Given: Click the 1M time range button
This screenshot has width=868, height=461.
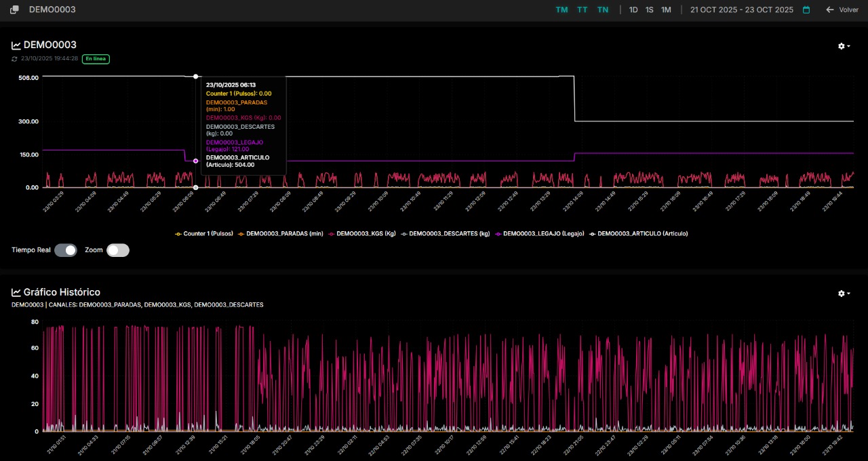Looking at the screenshot, I should click(666, 10).
